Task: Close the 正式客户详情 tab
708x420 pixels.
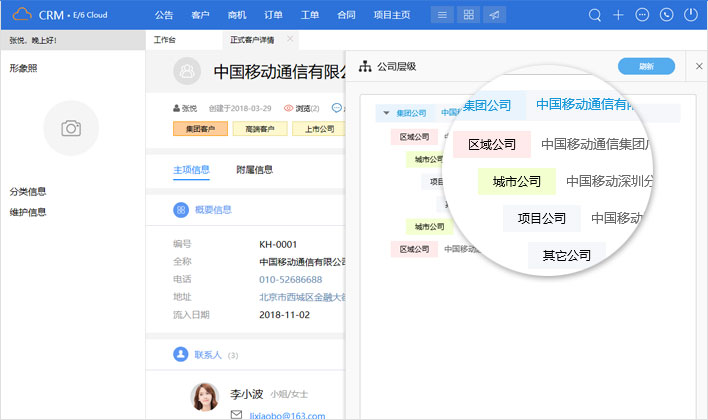Action: pos(290,39)
